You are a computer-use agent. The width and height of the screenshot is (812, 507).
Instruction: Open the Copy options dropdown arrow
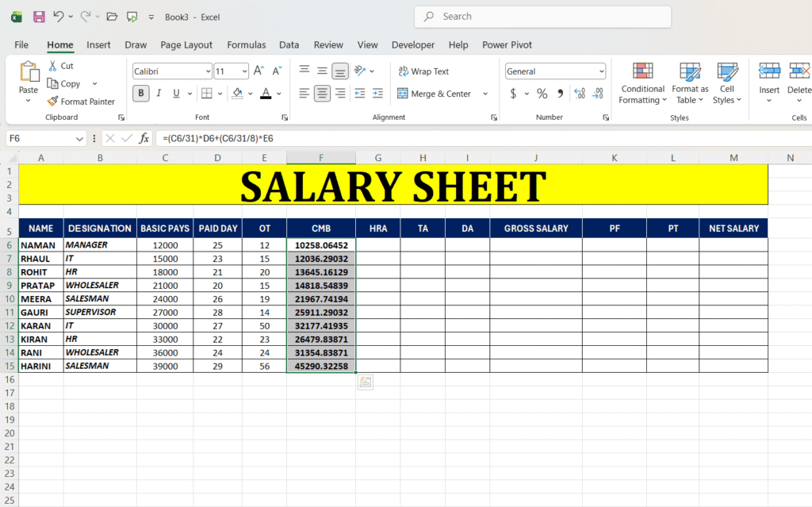pyautogui.click(x=95, y=83)
